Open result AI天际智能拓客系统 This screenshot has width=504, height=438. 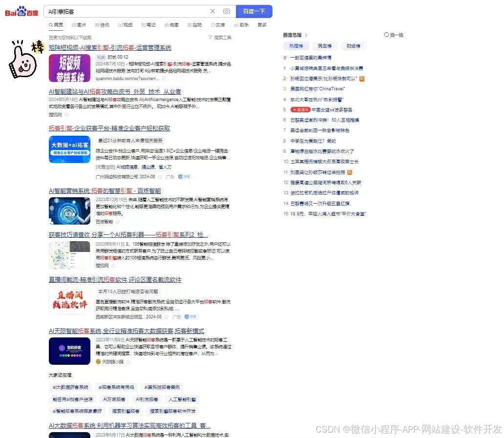(x=126, y=331)
